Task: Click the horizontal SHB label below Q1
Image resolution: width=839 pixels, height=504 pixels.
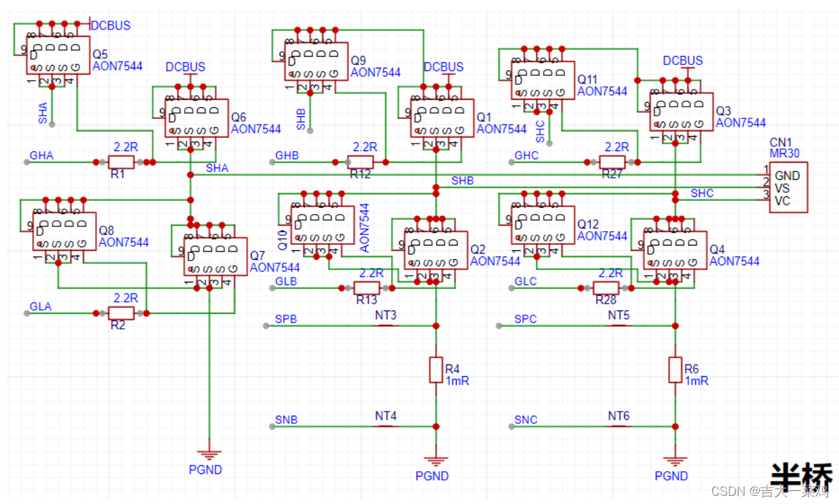Action: (x=463, y=181)
